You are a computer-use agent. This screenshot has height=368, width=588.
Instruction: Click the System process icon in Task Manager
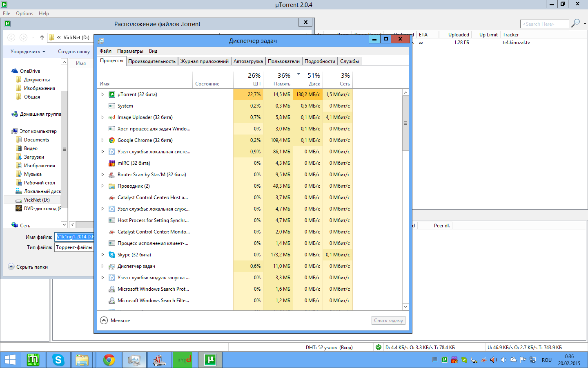pos(112,106)
